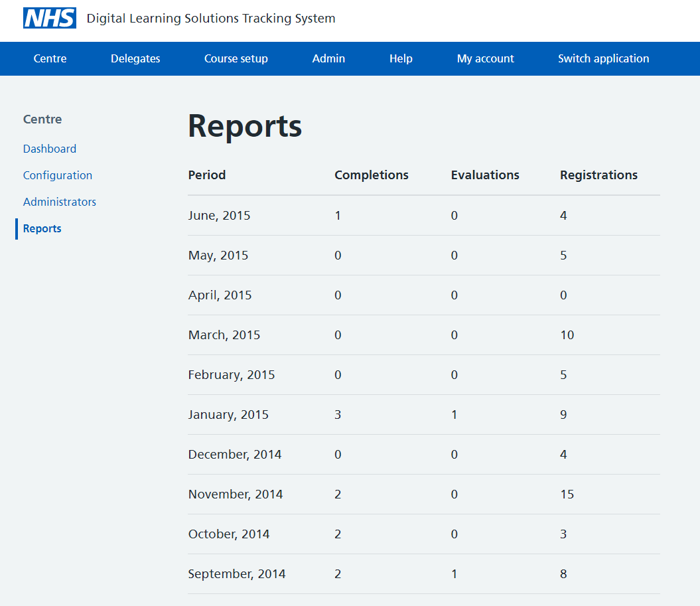Select the September, 2014 period cell
The width and height of the screenshot is (700, 606).
click(237, 574)
